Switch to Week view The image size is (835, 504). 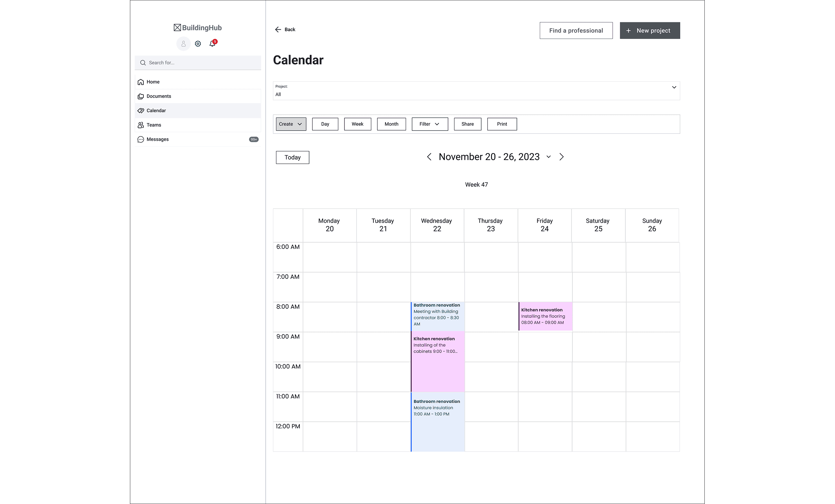(x=358, y=124)
